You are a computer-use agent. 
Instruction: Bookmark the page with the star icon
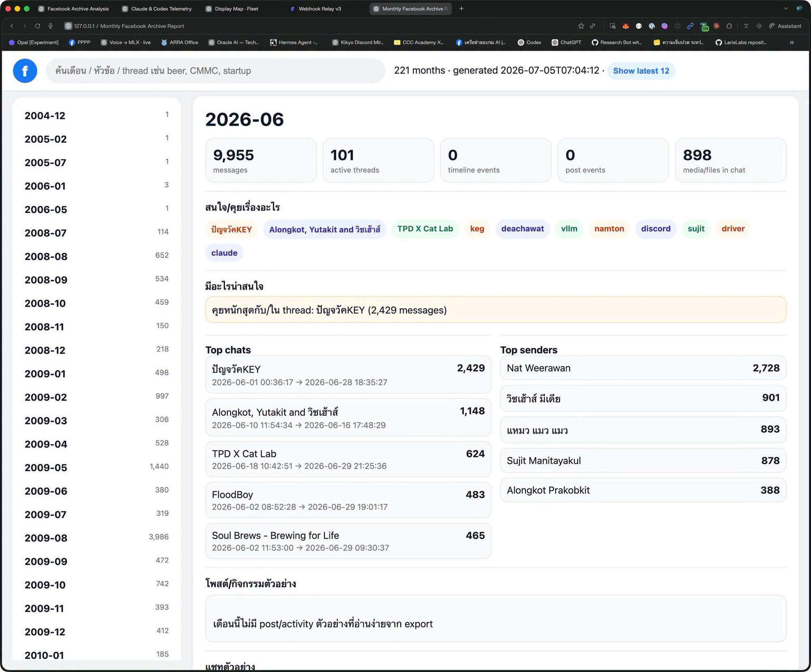[x=581, y=26]
